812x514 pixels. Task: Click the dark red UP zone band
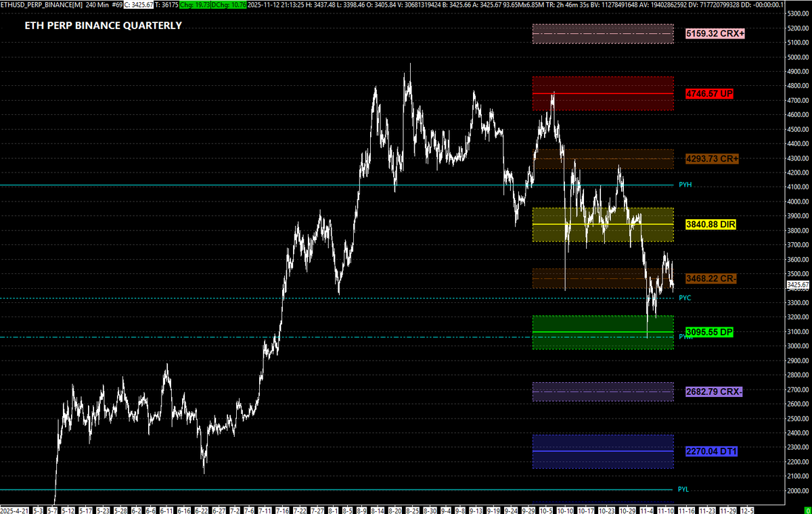click(603, 93)
